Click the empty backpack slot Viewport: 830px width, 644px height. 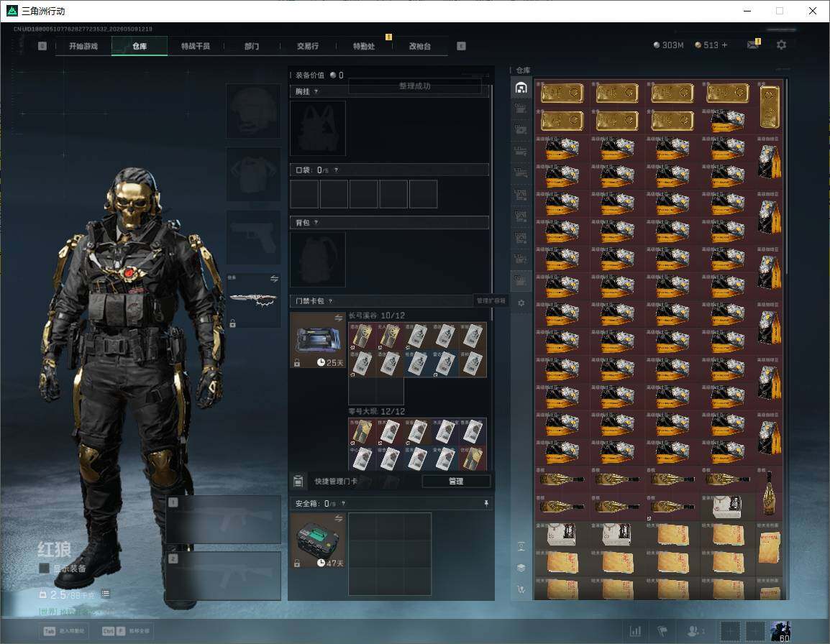[x=318, y=259]
